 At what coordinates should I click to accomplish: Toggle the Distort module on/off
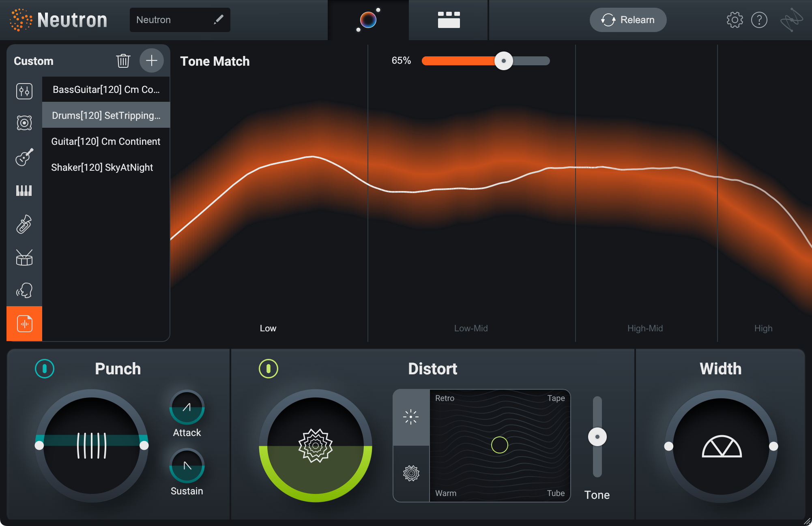(268, 368)
